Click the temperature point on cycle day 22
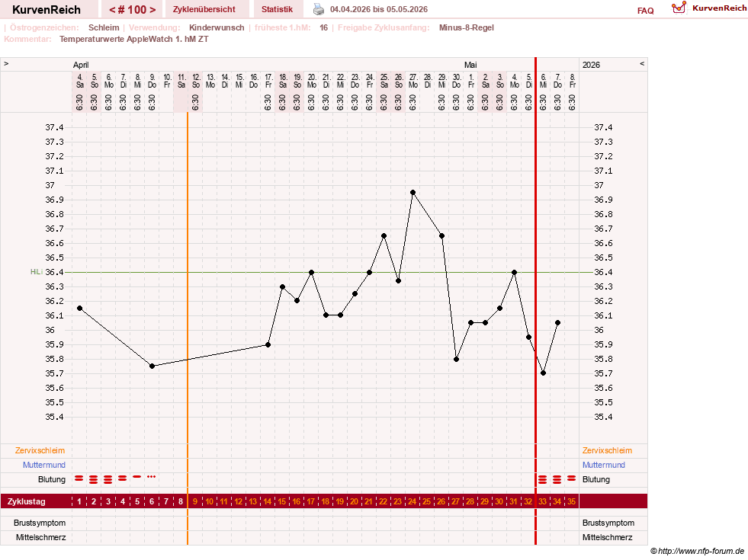Viewport: 748px width, 560px height. coord(384,236)
